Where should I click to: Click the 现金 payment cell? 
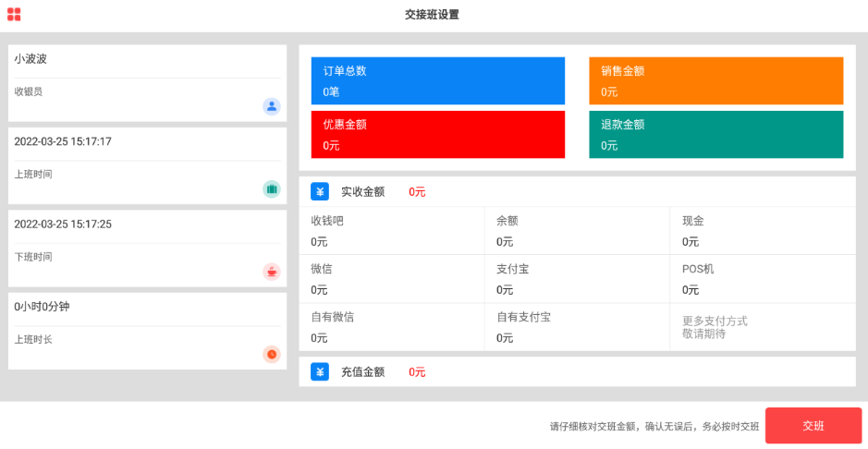tap(763, 231)
